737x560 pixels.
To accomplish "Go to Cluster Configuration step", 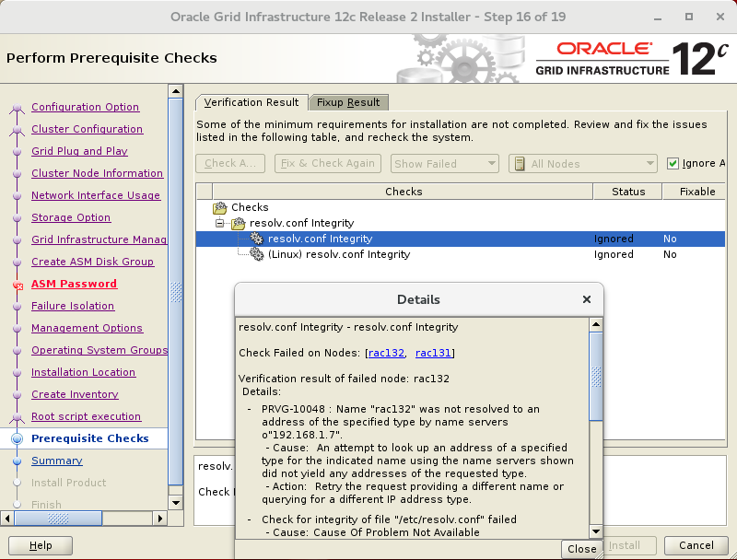I will [x=87, y=129].
